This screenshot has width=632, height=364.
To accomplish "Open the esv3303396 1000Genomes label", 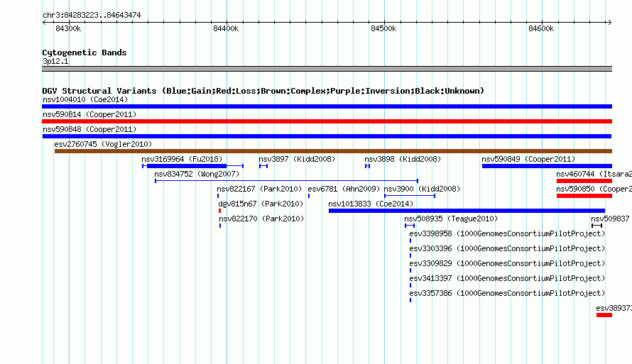I will [x=507, y=248].
